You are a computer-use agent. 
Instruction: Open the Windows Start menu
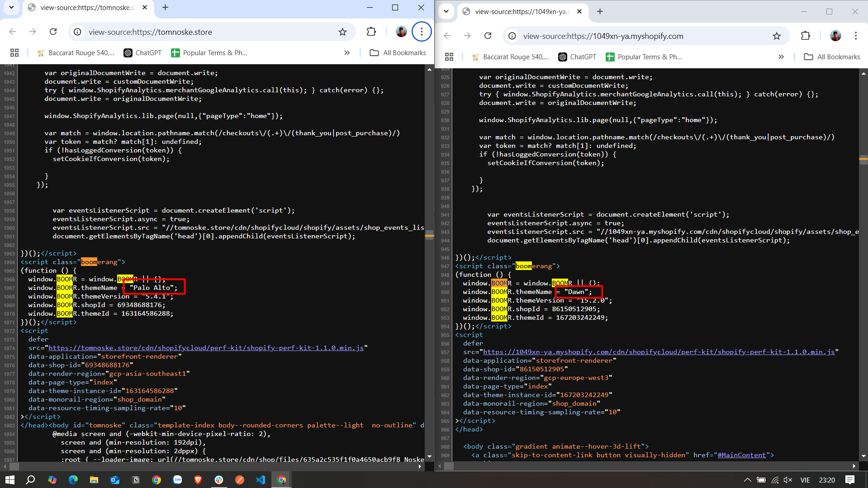9,480
